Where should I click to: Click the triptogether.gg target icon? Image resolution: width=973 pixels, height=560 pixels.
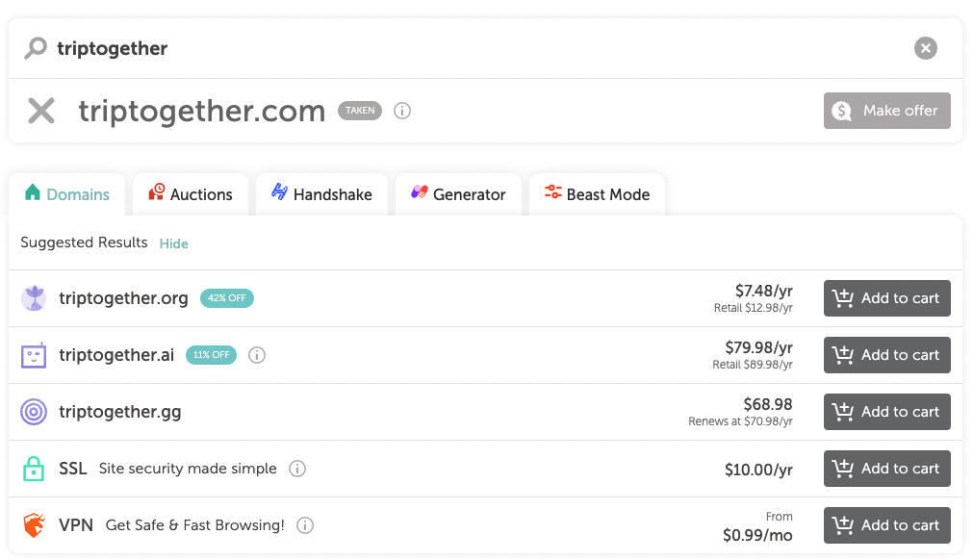34,412
